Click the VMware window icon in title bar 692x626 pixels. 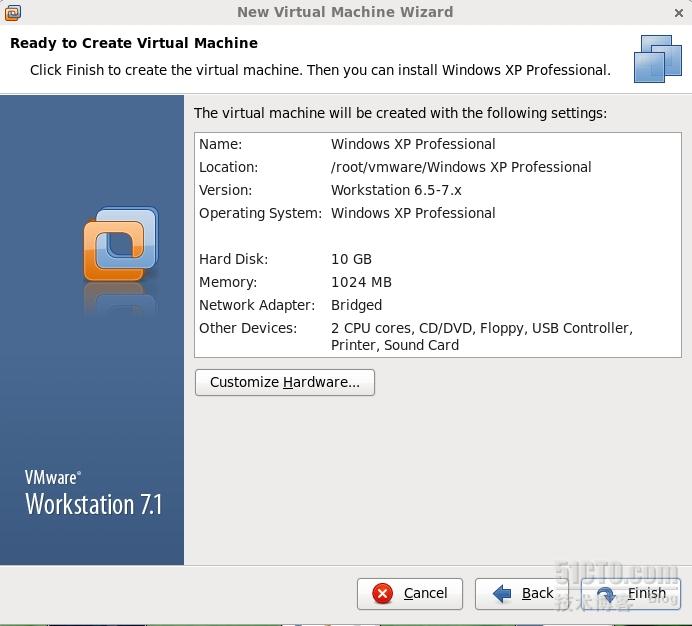click(x=12, y=13)
